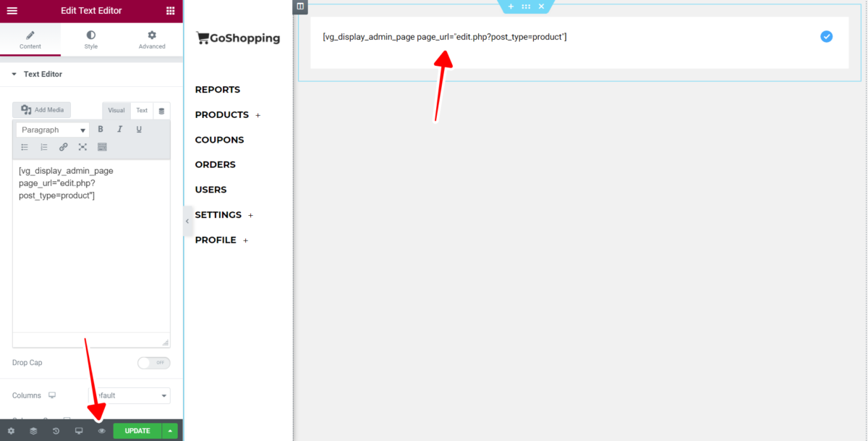
Task: Click the green UPDATE button
Action: click(137, 430)
